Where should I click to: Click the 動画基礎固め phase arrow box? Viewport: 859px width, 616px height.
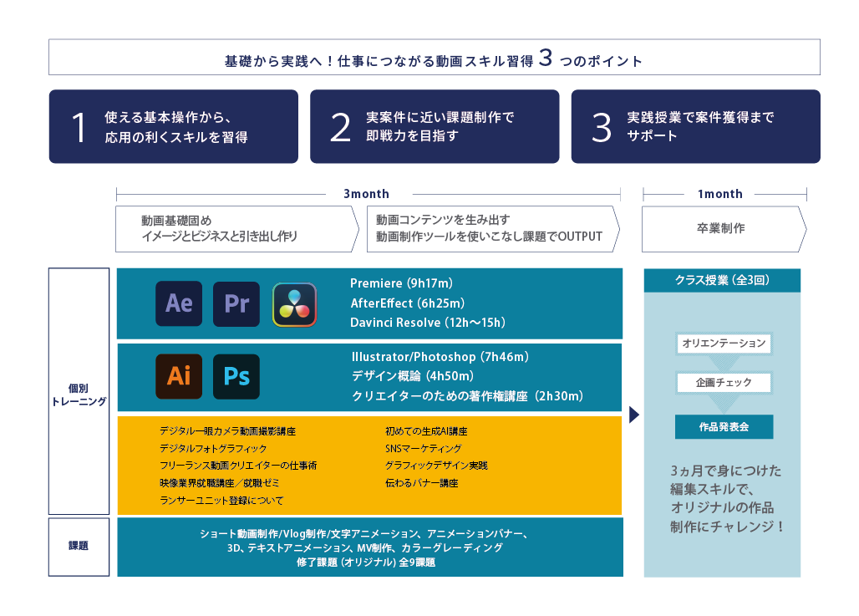(237, 229)
